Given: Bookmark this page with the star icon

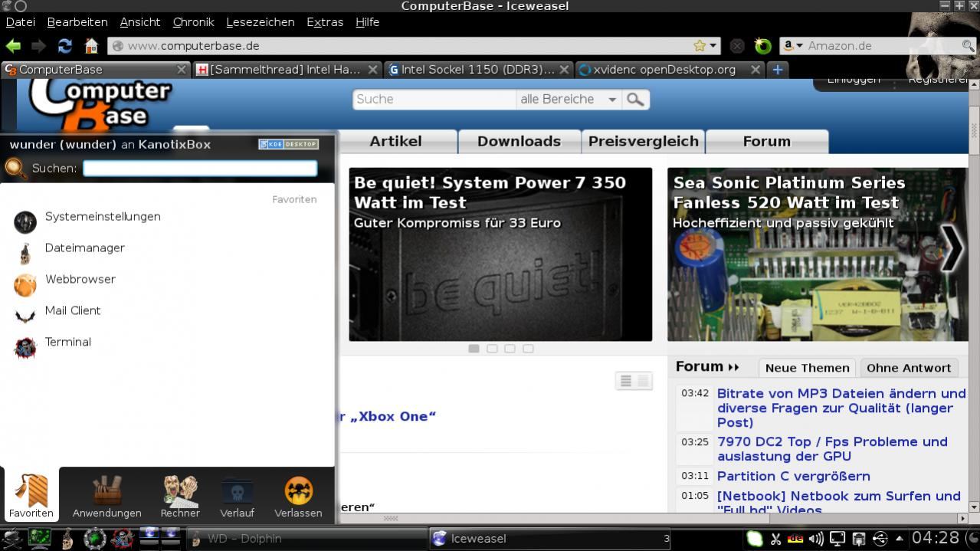Looking at the screenshot, I should pyautogui.click(x=699, y=46).
